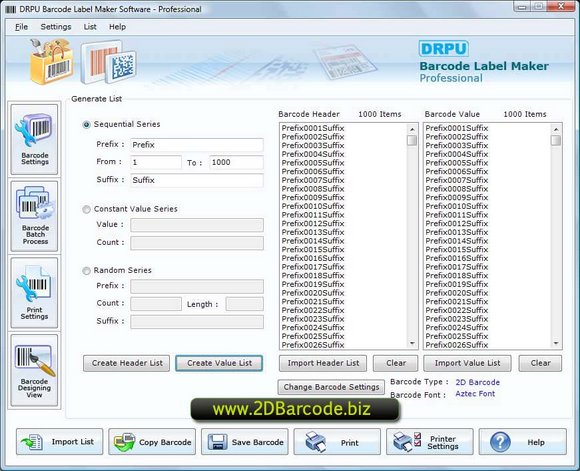This screenshot has height=471, width=580.
Task: Click the Print printer icon button
Action: pos(337,442)
